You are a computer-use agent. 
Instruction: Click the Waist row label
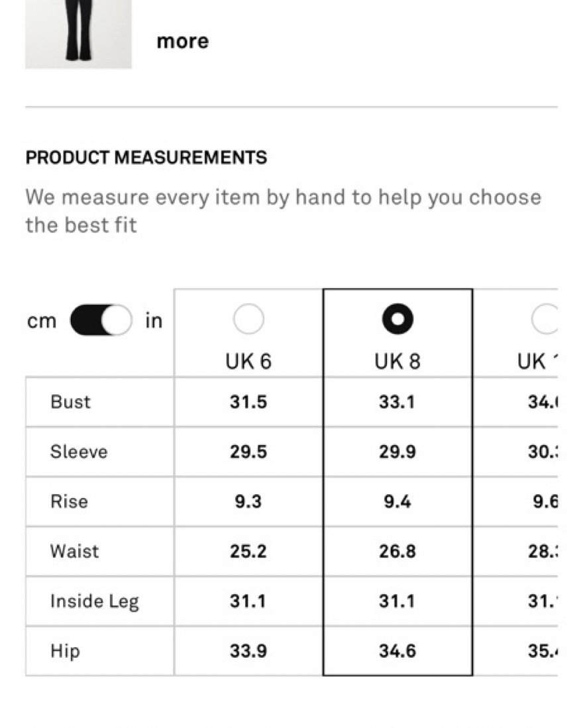(75, 552)
